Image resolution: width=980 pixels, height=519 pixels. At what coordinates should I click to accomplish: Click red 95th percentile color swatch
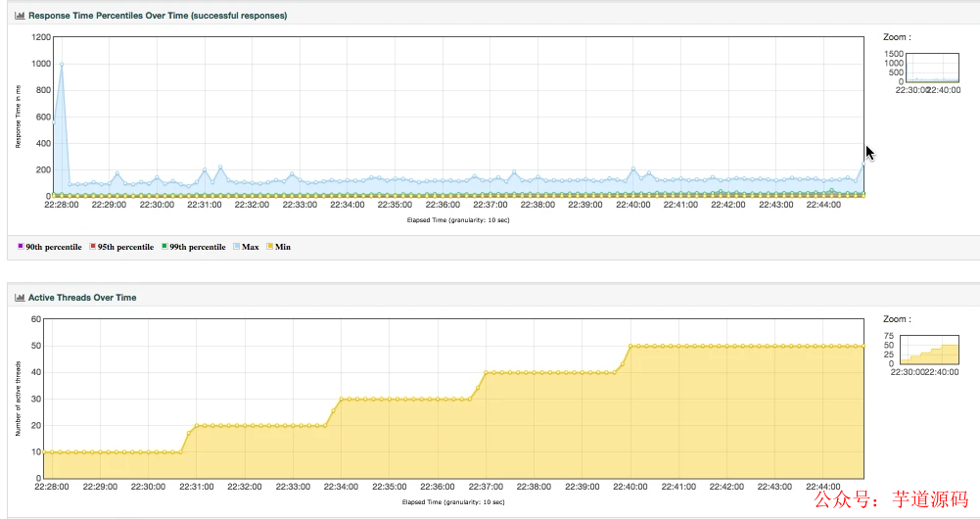tap(92, 247)
